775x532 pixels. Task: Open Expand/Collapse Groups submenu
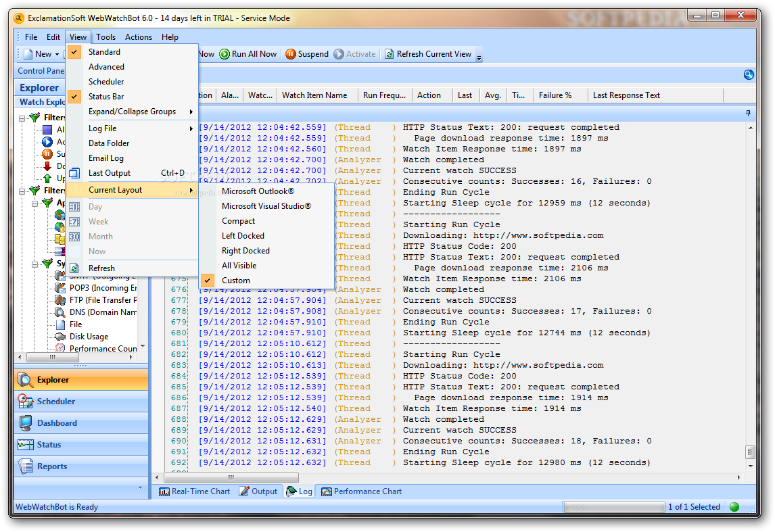[x=132, y=111]
